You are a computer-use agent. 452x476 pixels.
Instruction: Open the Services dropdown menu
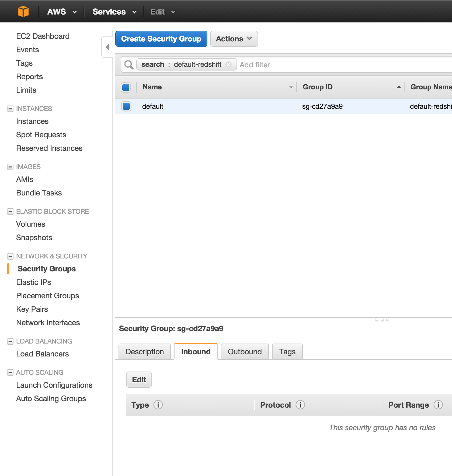coord(114,12)
